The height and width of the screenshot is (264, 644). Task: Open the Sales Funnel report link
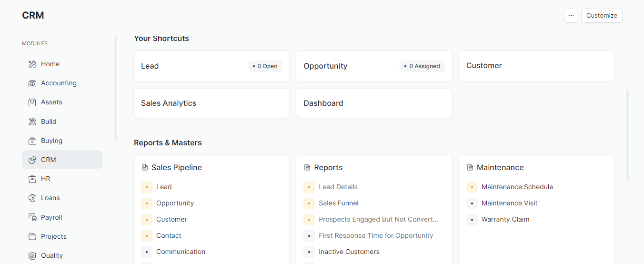[338, 203]
